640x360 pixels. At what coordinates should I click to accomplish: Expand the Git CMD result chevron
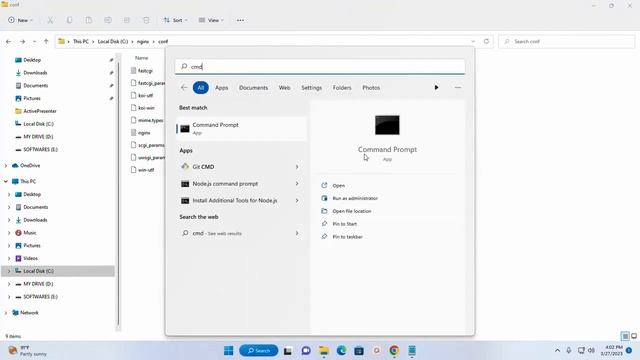(297, 167)
